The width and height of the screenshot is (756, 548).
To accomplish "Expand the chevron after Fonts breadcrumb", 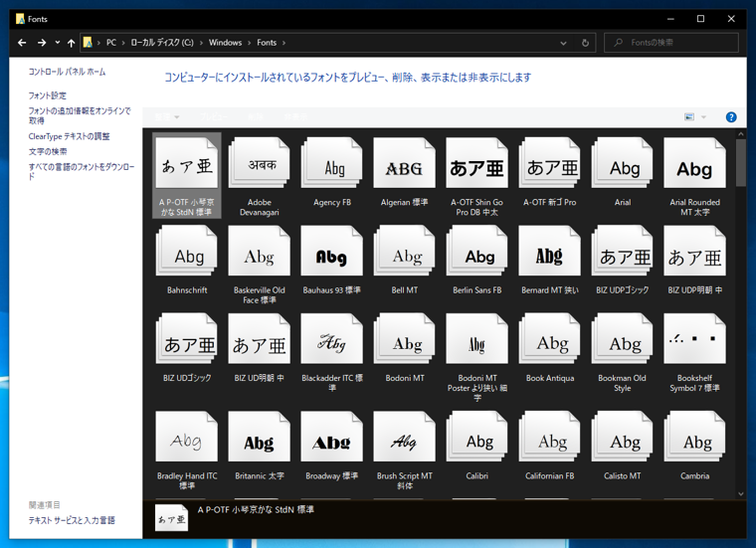I will (283, 43).
